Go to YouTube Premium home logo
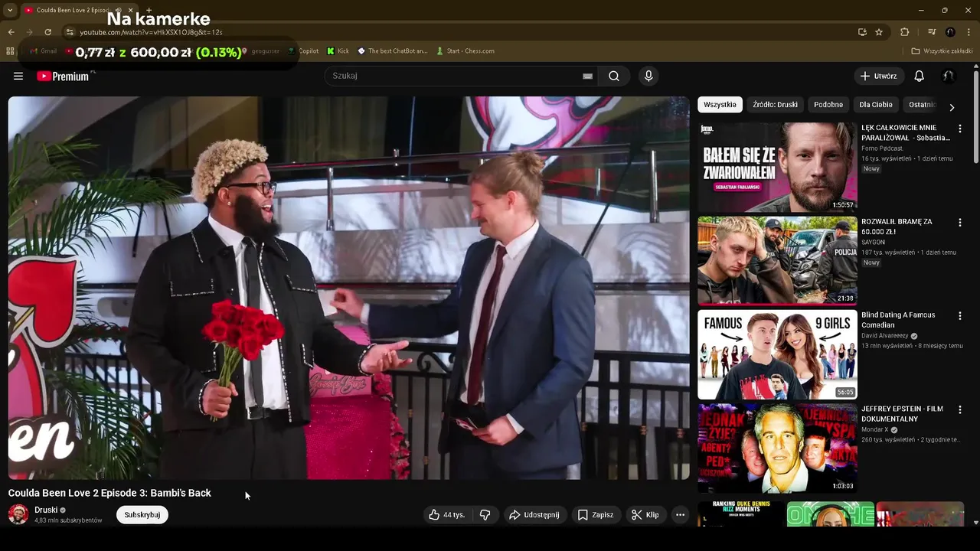The height and width of the screenshot is (551, 980). 63,76
